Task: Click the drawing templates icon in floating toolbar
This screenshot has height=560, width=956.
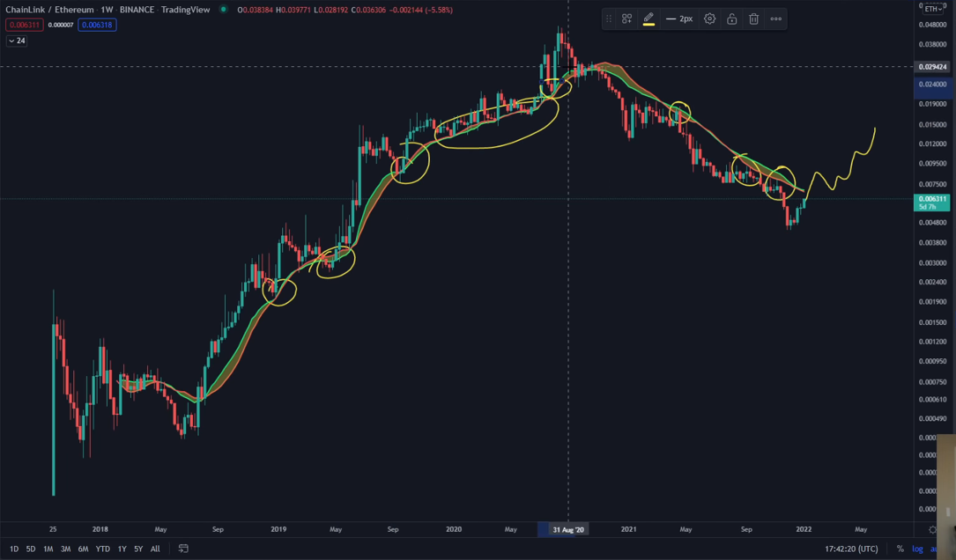Action: point(626,18)
